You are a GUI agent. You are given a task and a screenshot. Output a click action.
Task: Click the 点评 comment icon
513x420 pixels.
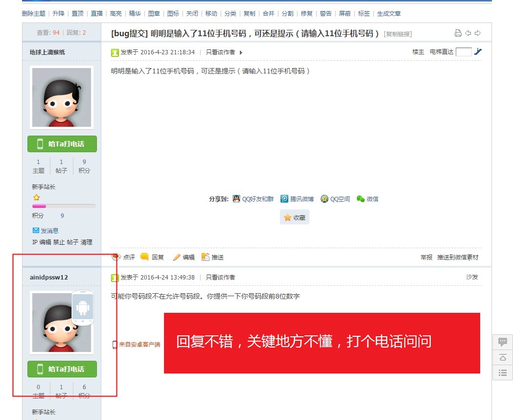pyautogui.click(x=116, y=257)
